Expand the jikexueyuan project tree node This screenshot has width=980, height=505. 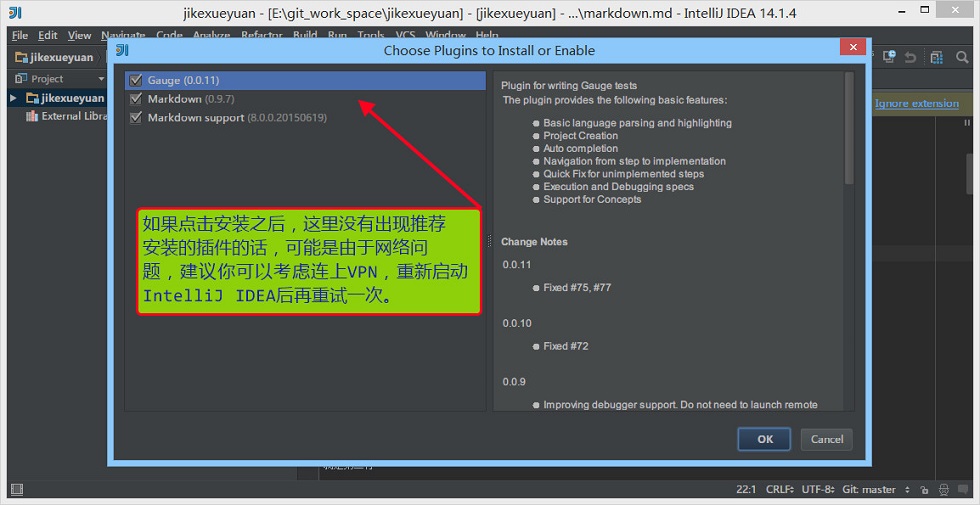pyautogui.click(x=13, y=98)
